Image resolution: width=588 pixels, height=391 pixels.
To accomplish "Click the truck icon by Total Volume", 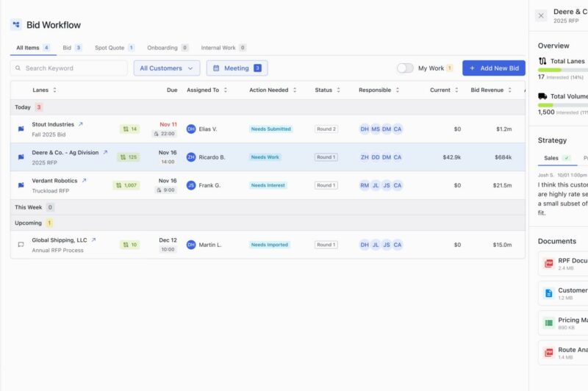I will (x=542, y=96).
